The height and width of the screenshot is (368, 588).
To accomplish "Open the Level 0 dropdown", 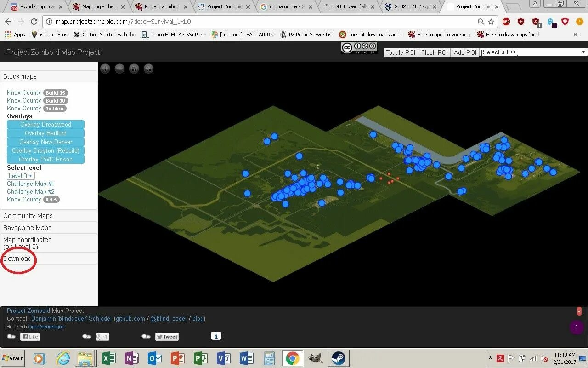I will [x=21, y=176].
